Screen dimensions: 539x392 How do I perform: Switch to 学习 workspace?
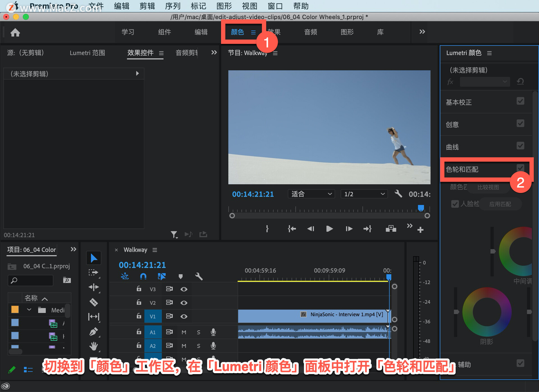[x=128, y=32]
